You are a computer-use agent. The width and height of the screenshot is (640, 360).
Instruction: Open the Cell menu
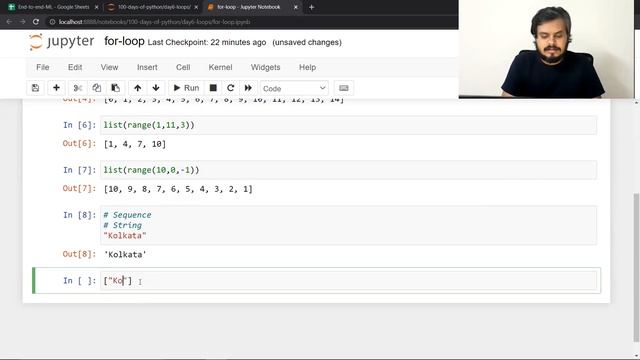pyautogui.click(x=183, y=67)
